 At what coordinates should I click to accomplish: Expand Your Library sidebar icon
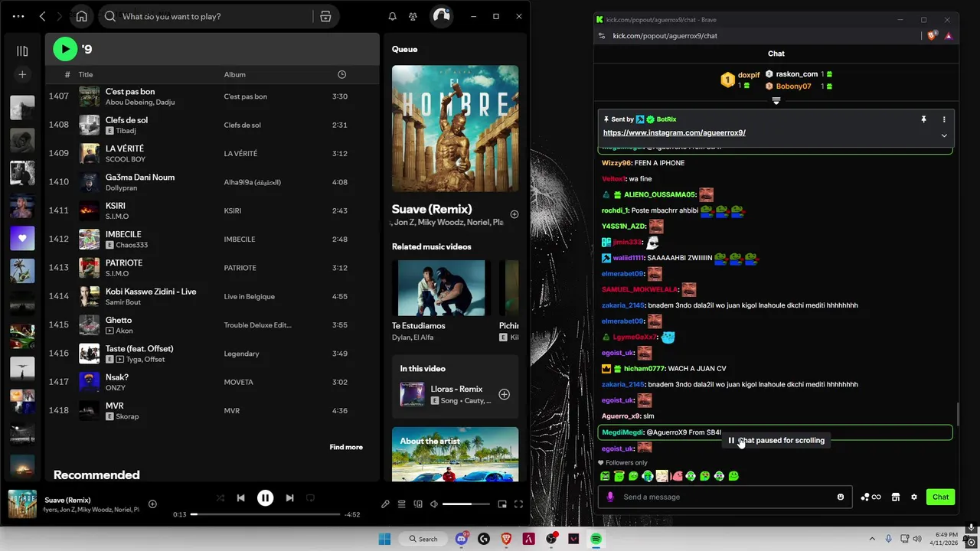22,51
